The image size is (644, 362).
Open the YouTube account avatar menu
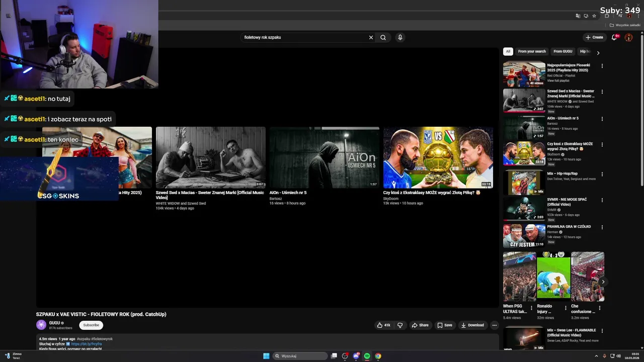628,37
